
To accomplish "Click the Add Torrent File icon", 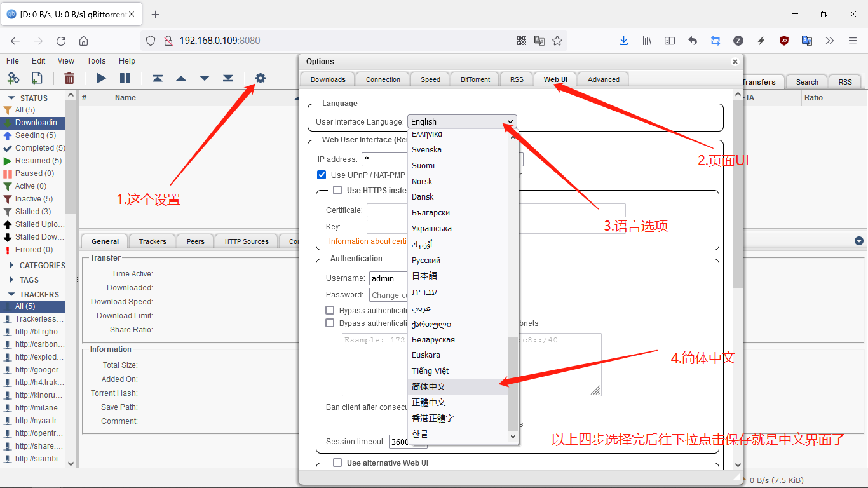I will 37,78.
